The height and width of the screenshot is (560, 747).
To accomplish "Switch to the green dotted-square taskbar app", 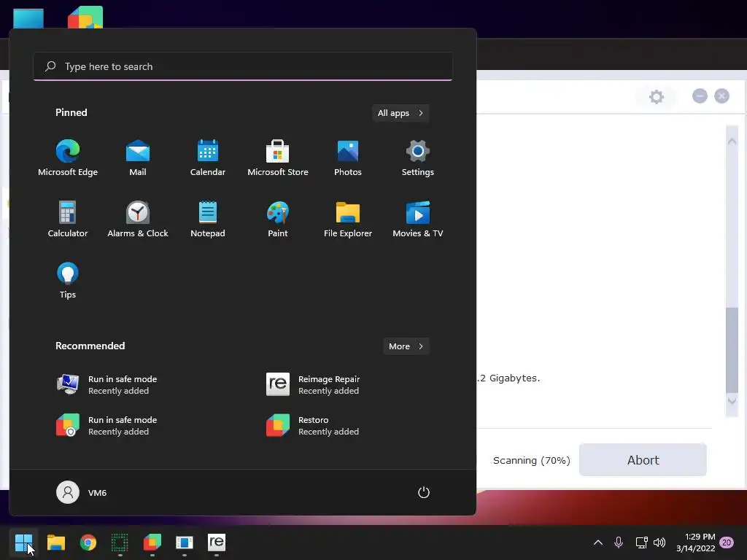I will point(120,542).
